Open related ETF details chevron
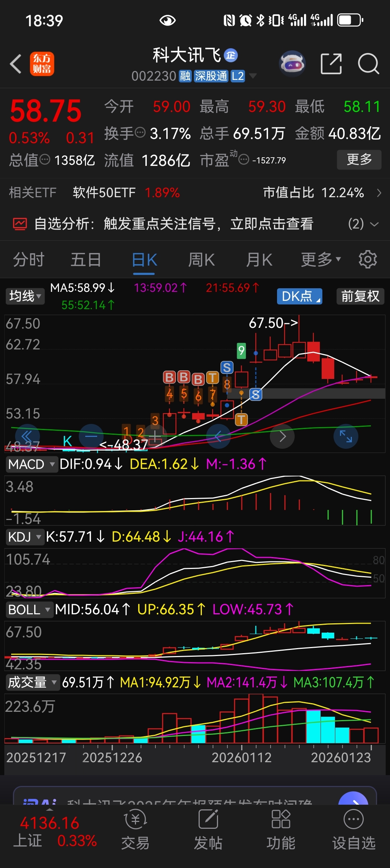The image size is (390, 868). coord(379,193)
